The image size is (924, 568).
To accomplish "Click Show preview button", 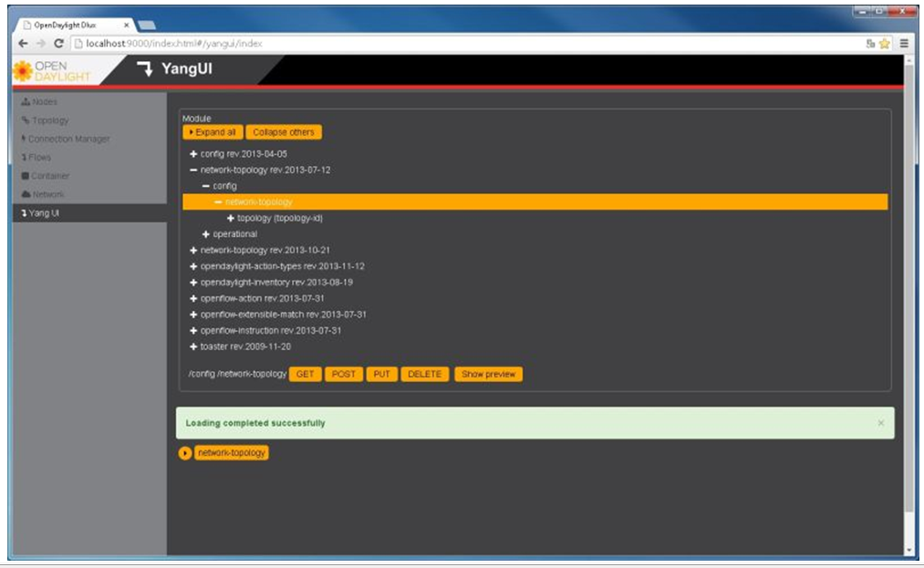I will 489,374.
